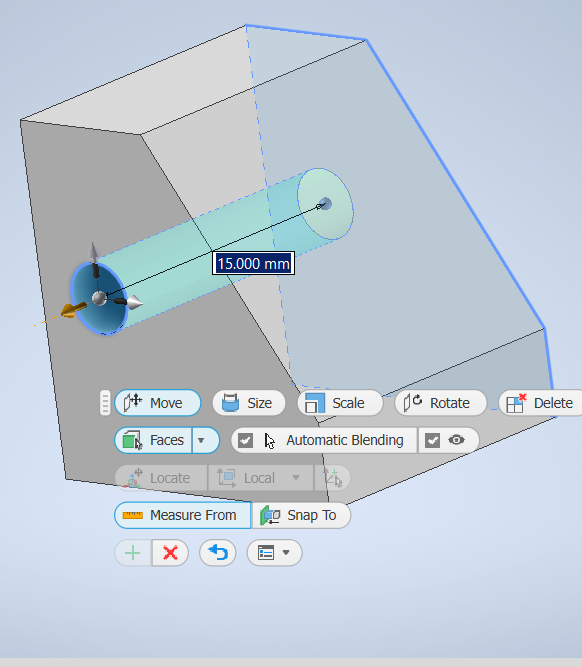
Task: Select the Size tool
Action: [x=248, y=402]
